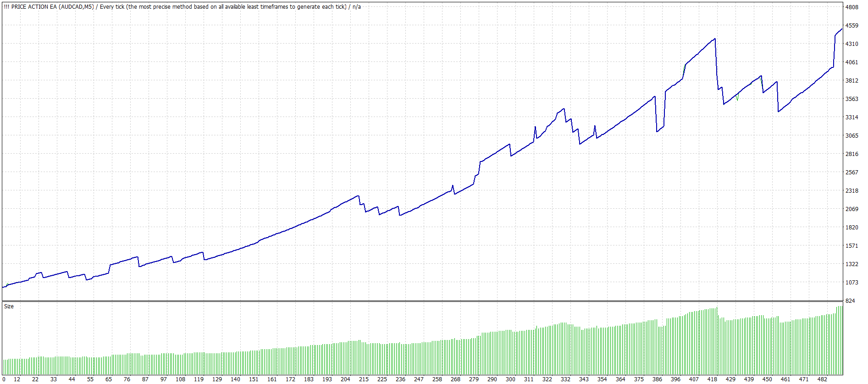Screen dimensions: 868x384
Task: Click the PRICE ACTION EA chart title
Action: [x=182, y=7]
